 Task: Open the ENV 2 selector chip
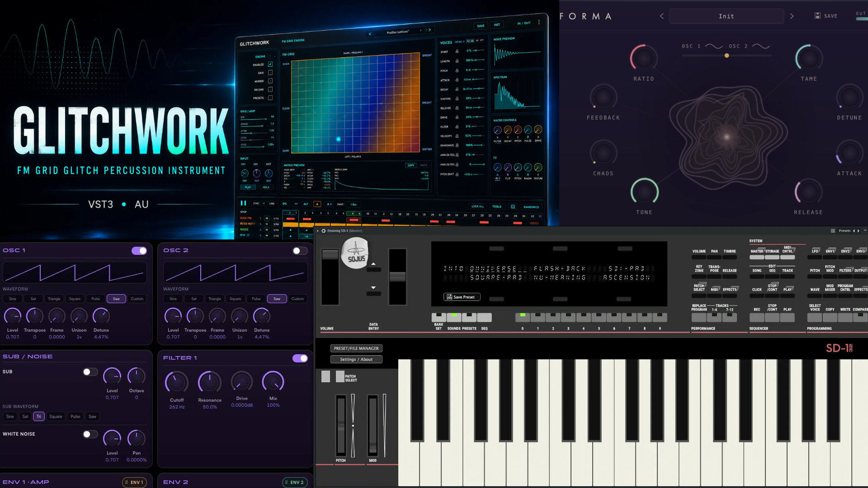pyautogui.click(x=295, y=483)
